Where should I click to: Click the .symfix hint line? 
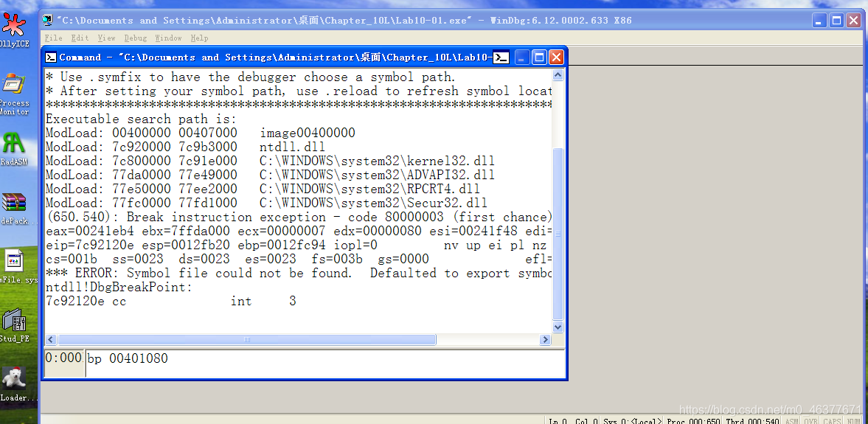tap(250, 77)
